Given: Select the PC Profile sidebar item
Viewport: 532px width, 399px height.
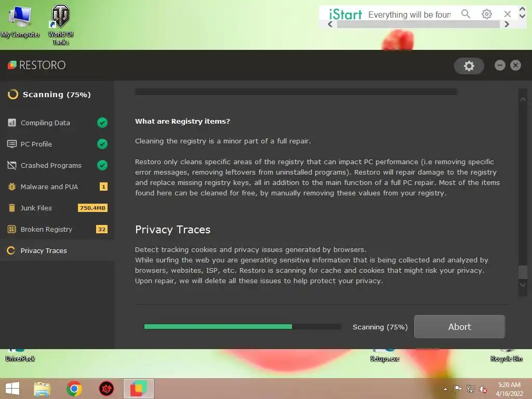Looking at the screenshot, I should pyautogui.click(x=57, y=144).
